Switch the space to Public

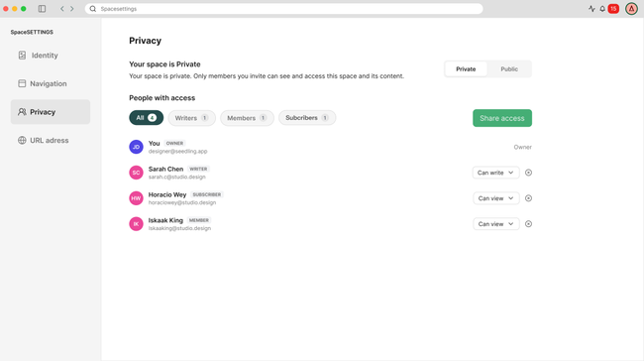pos(509,69)
